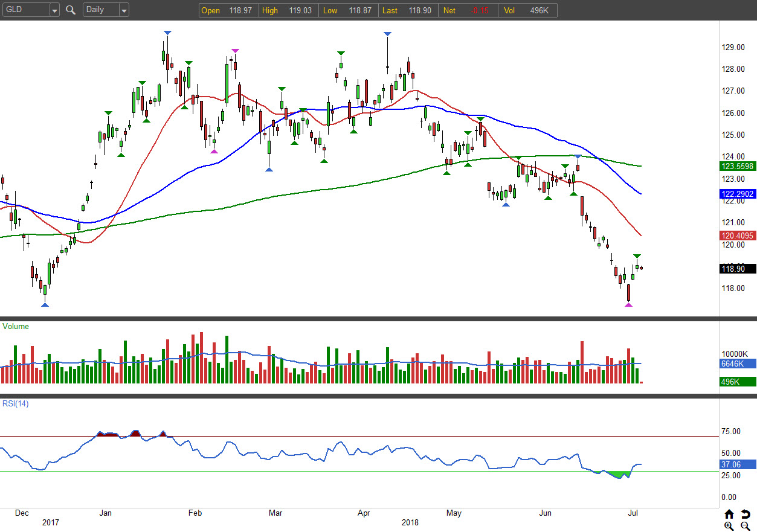Click the blue 37.06 RSI value tag
Viewport: 757px width, 532px height.
[x=737, y=464]
